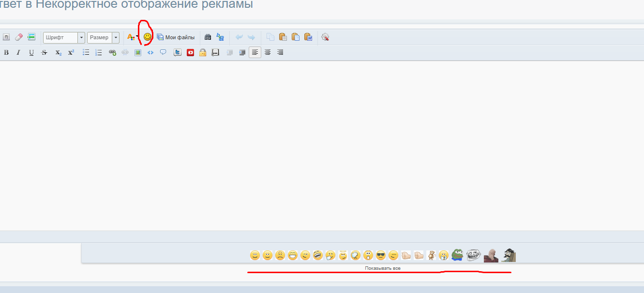Toggle the editor source mode icon
The height and width of the screenshot is (293, 644).
[6, 37]
